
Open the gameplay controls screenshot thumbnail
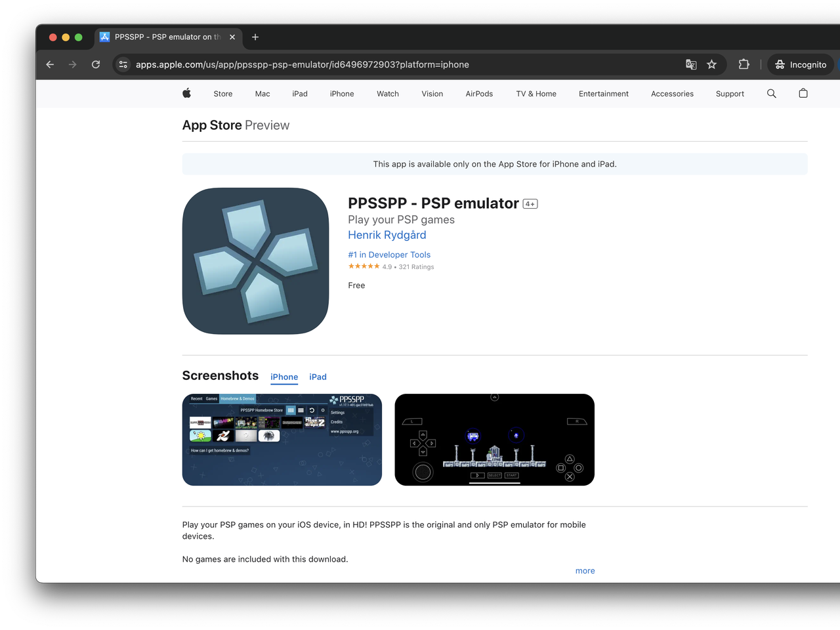click(x=495, y=440)
